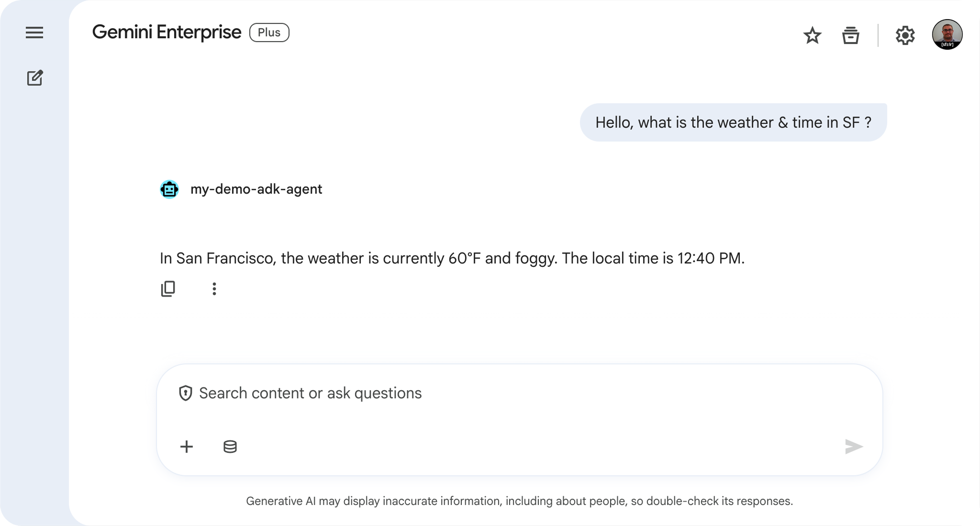The width and height of the screenshot is (980, 526).
Task: Click the plus attachment button
Action: point(187,447)
